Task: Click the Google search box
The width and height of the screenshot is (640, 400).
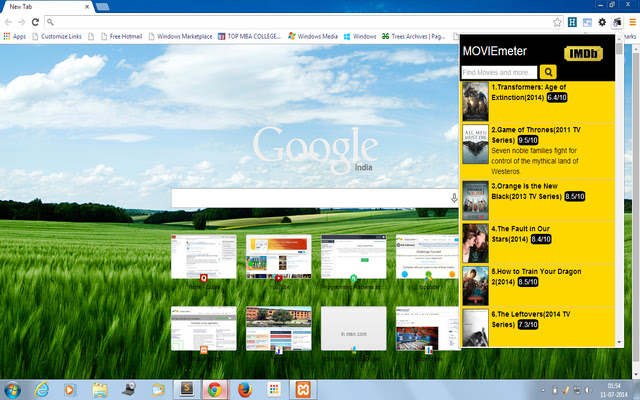Action: (315, 198)
